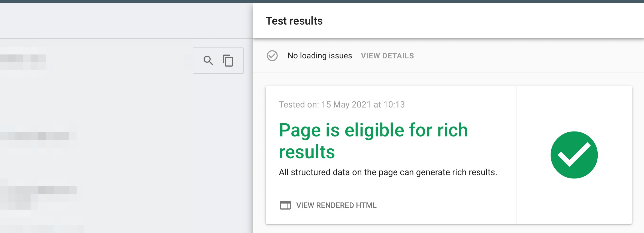Click the blank status row right of VIEW DETAILS
This screenshot has width=644, height=233.
[518, 56]
